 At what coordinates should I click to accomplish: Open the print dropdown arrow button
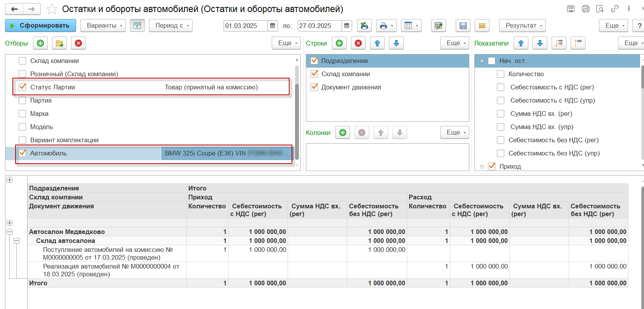coord(386,26)
